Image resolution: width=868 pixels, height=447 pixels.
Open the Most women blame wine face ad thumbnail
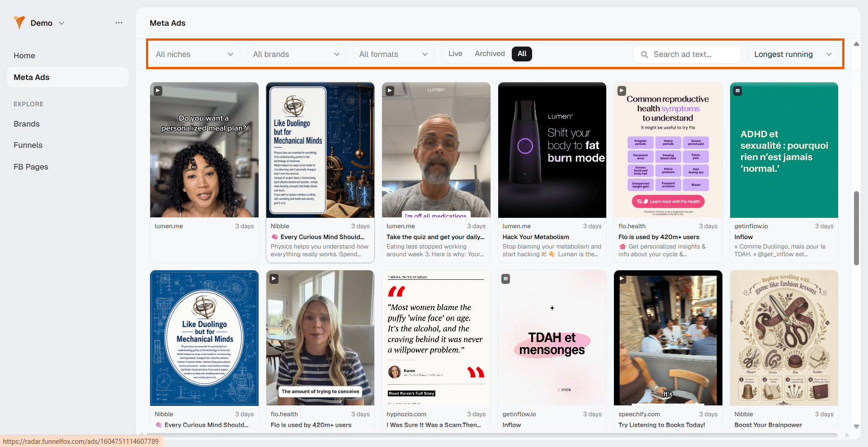click(x=436, y=338)
